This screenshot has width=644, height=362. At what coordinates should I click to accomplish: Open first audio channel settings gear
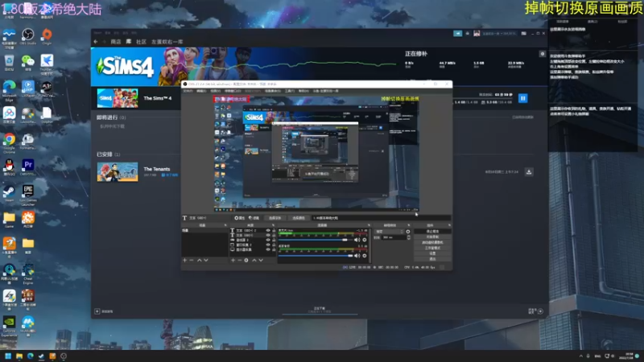pyautogui.click(x=365, y=240)
